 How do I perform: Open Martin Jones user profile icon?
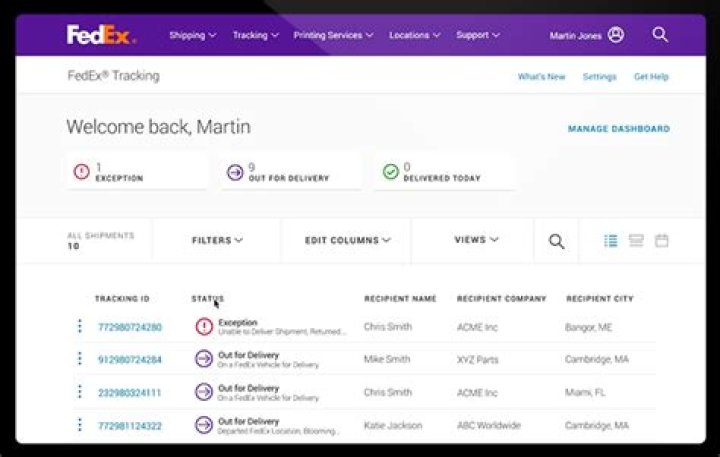click(615, 35)
